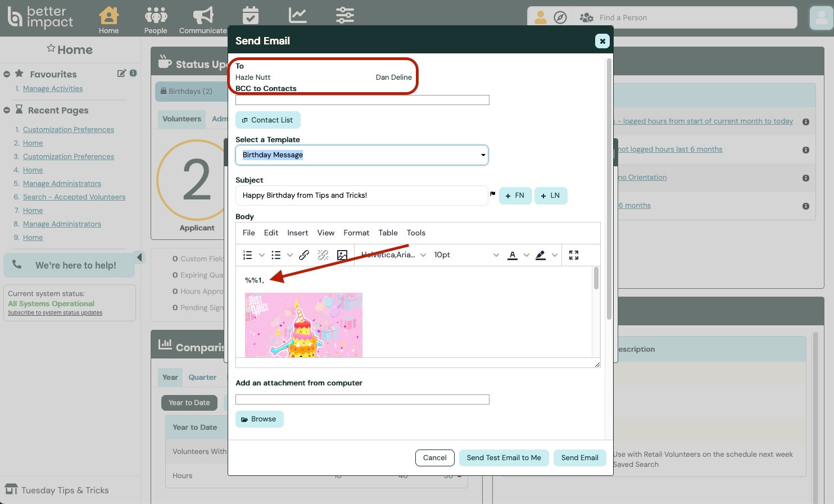Open the Select a Template dropdown
The height and width of the screenshot is (504, 834).
tap(361, 155)
